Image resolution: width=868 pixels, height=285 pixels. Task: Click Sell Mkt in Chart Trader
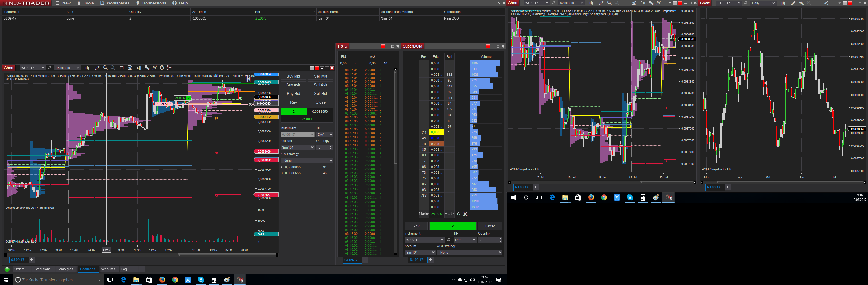(320, 76)
